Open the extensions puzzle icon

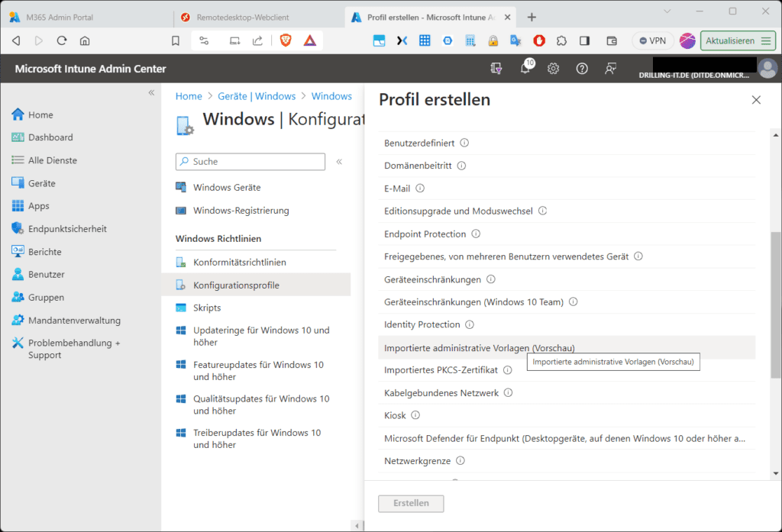point(561,41)
